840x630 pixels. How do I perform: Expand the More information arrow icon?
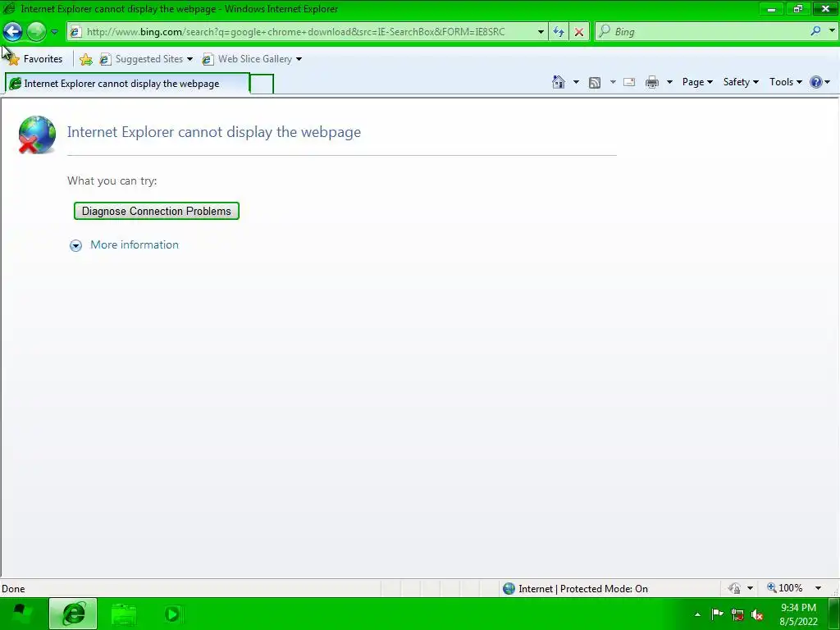75,245
